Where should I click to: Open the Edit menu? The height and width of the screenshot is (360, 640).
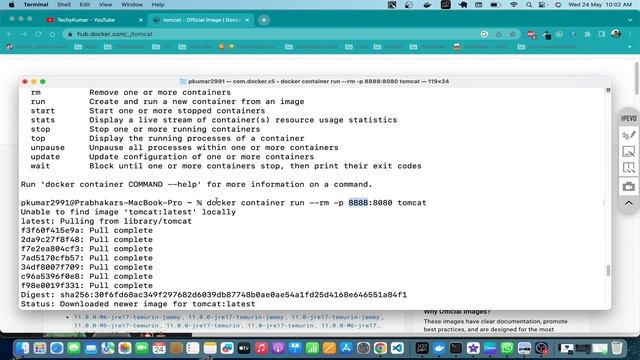85,4
